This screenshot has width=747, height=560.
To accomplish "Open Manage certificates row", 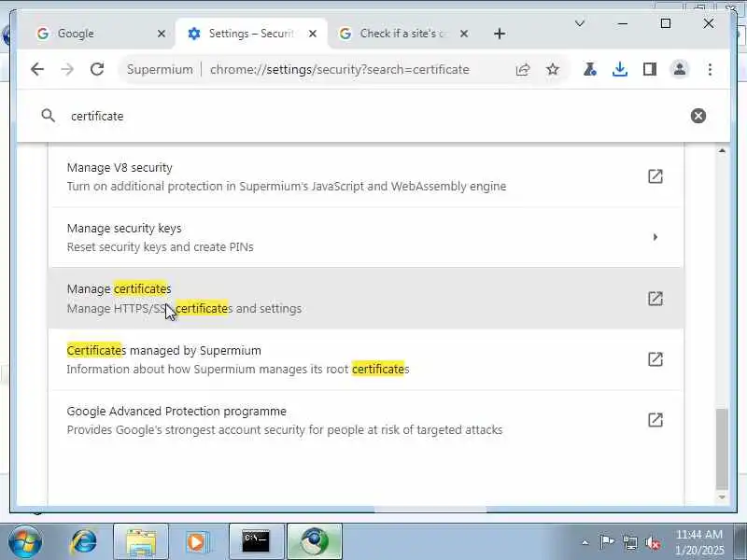I will [366, 299].
